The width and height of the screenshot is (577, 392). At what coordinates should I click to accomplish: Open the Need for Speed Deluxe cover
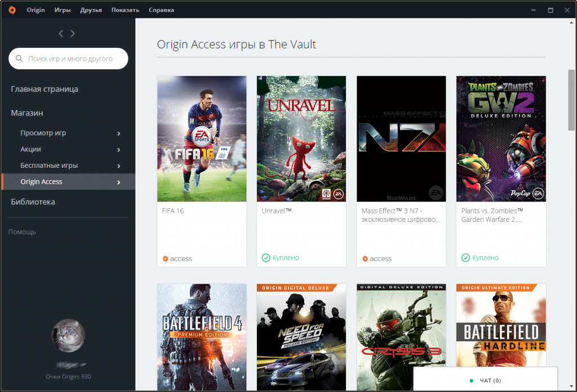[301, 337]
